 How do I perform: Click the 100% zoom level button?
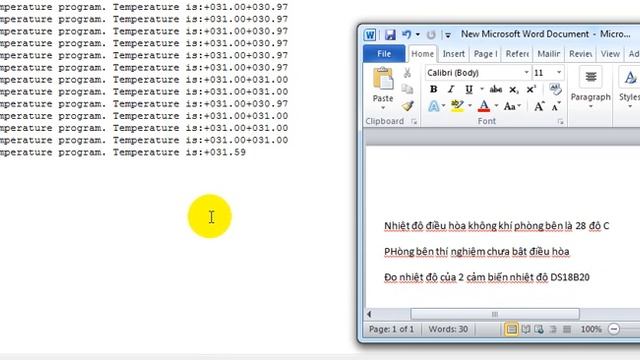tap(591, 329)
